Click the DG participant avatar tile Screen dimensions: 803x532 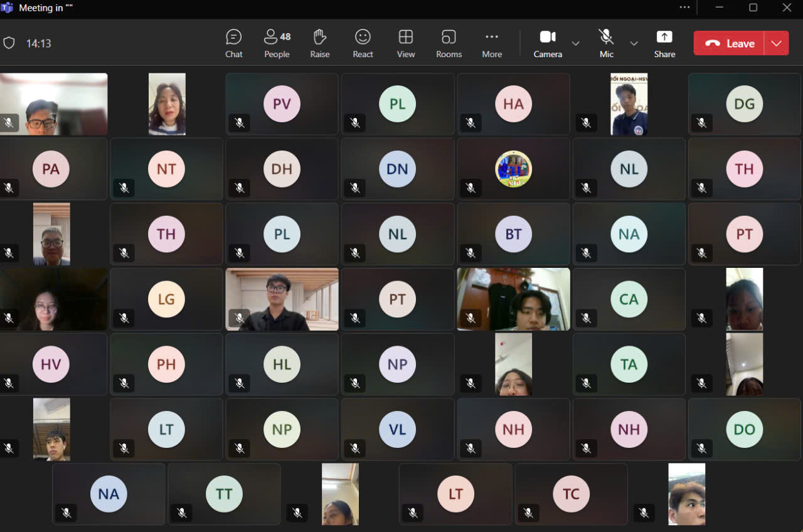pos(744,104)
